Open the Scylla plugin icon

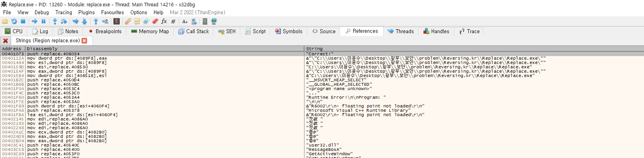pos(117,21)
